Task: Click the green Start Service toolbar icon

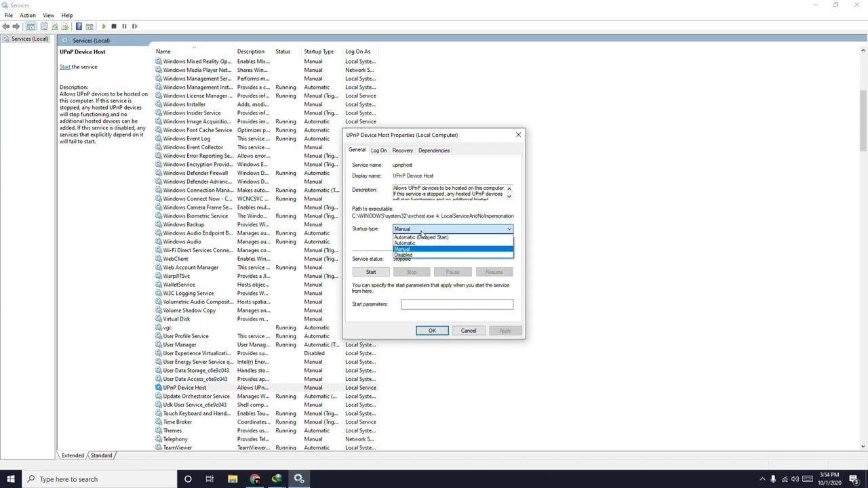Action: click(104, 26)
